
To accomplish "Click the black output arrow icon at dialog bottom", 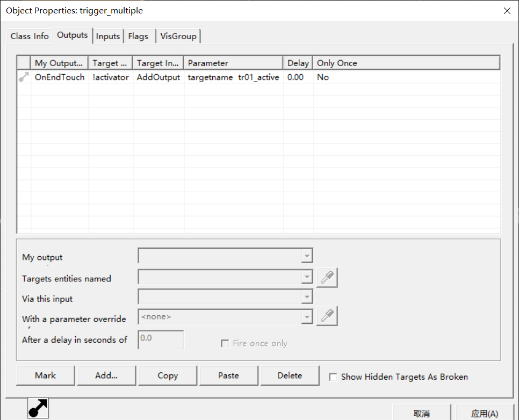I will (38, 408).
